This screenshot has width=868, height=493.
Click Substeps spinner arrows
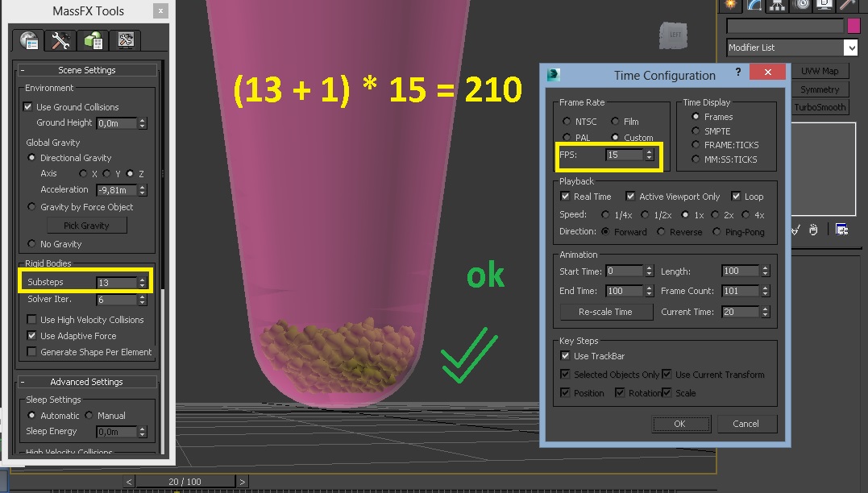[x=143, y=282]
